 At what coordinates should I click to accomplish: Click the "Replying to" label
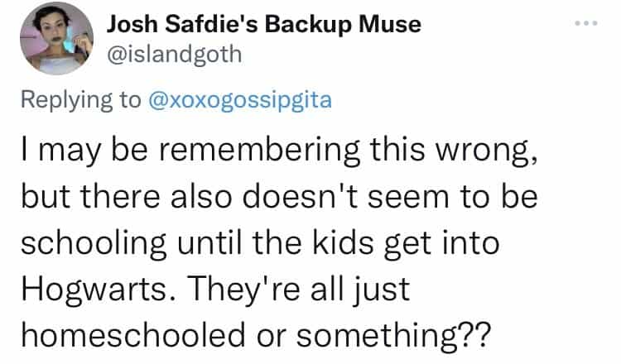click(79, 100)
